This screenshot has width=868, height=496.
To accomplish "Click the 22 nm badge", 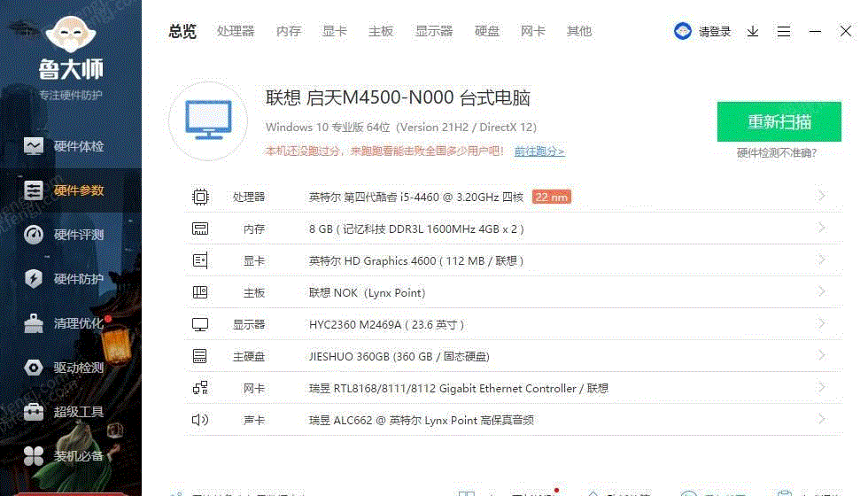I will [x=551, y=197].
